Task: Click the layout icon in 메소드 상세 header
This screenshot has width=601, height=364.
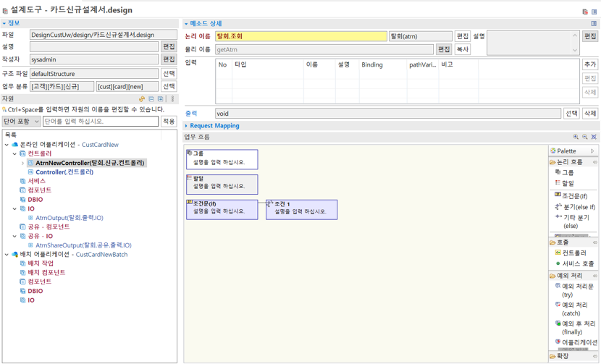Action: pyautogui.click(x=594, y=24)
